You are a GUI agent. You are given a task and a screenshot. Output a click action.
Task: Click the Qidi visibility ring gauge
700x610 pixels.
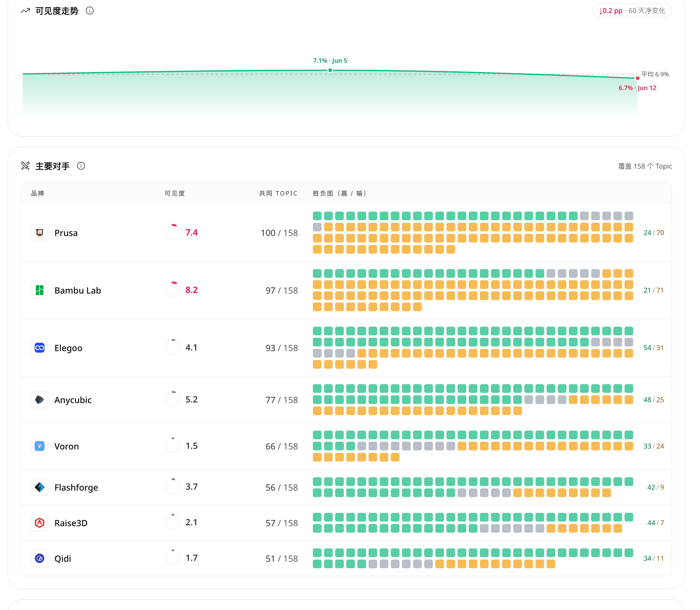[x=173, y=558]
